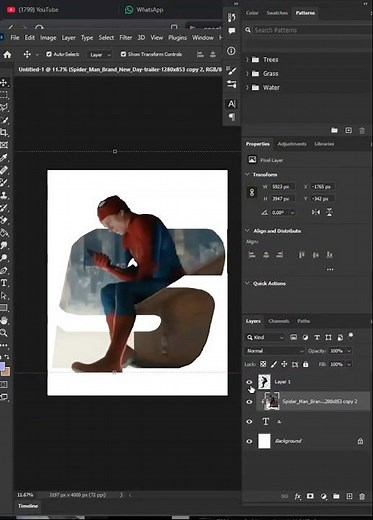373x520 pixels.
Task: Hide the Spider_Man copy 2 layer
Action: coord(249,402)
